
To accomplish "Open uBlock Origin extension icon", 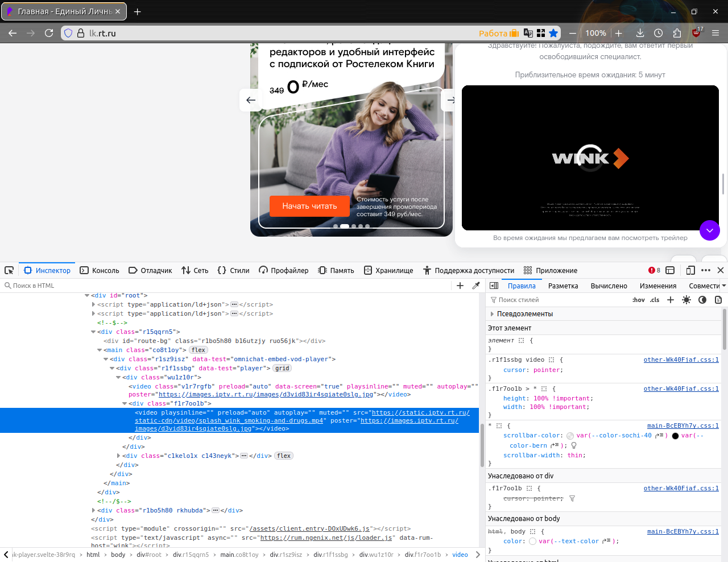I will tap(696, 33).
